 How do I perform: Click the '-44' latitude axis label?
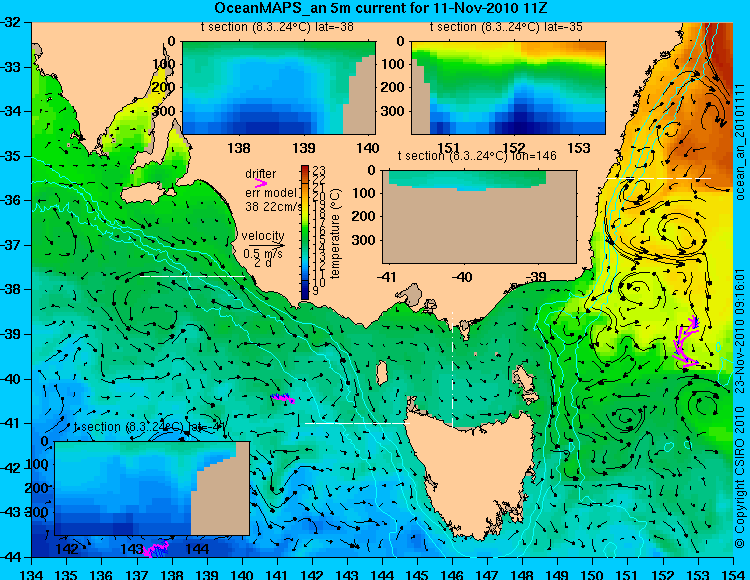(x=11, y=557)
